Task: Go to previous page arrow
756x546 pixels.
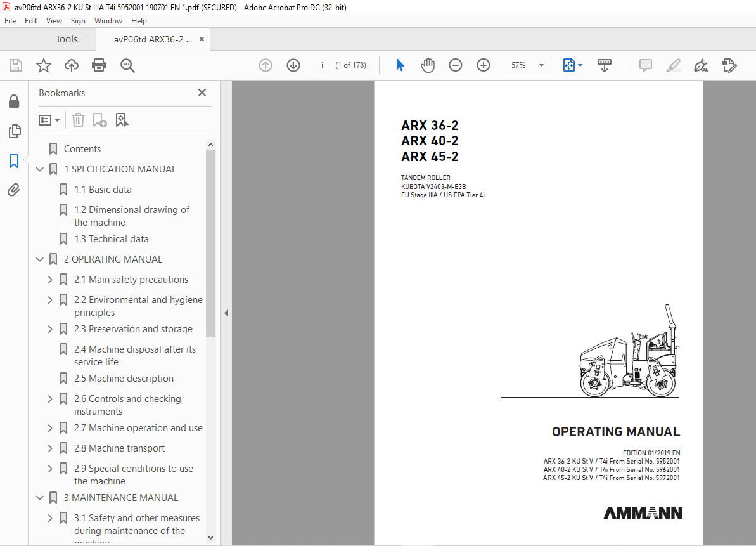Action: 265,65
